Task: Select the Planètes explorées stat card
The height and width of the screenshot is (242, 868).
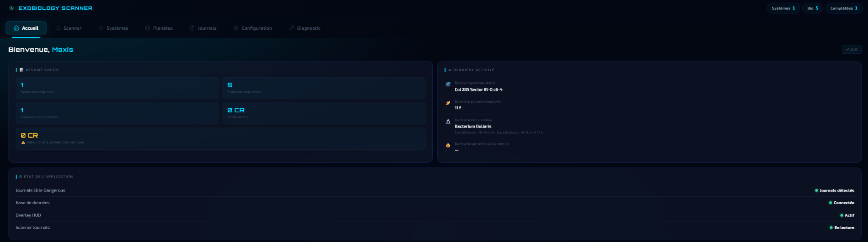Action: (x=324, y=88)
